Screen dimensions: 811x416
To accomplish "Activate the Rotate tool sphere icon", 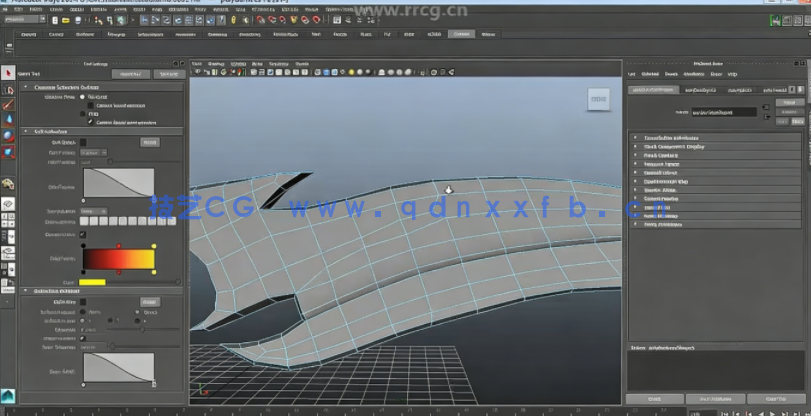I will [8, 135].
